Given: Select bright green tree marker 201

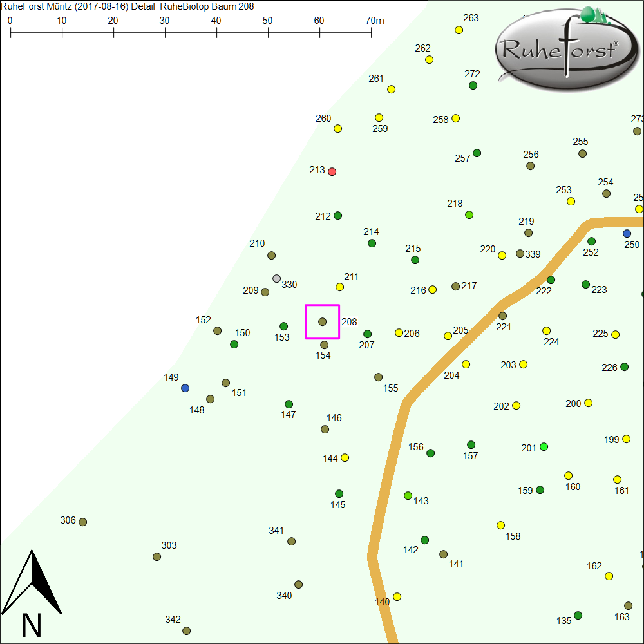Looking at the screenshot, I should coord(544,446).
